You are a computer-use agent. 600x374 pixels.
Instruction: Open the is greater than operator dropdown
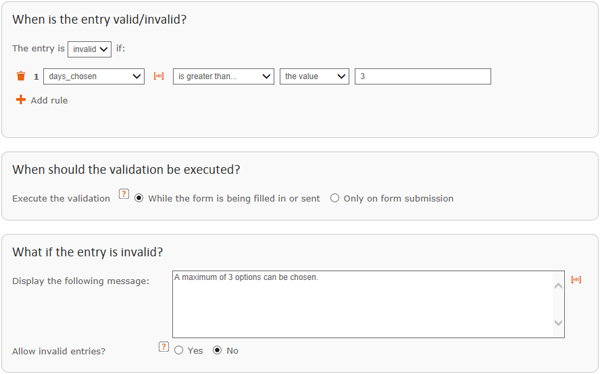(x=223, y=76)
